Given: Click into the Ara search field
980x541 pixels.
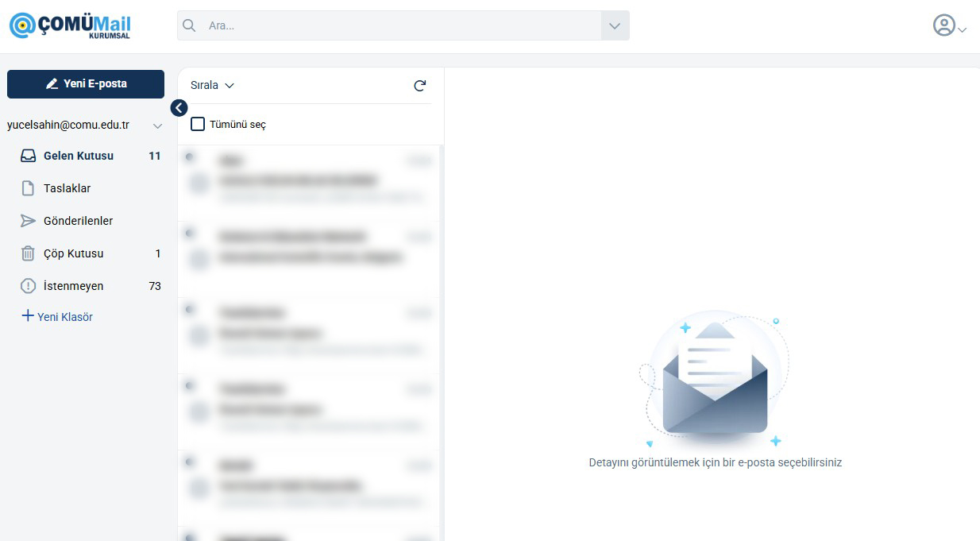Looking at the screenshot, I should (397, 25).
